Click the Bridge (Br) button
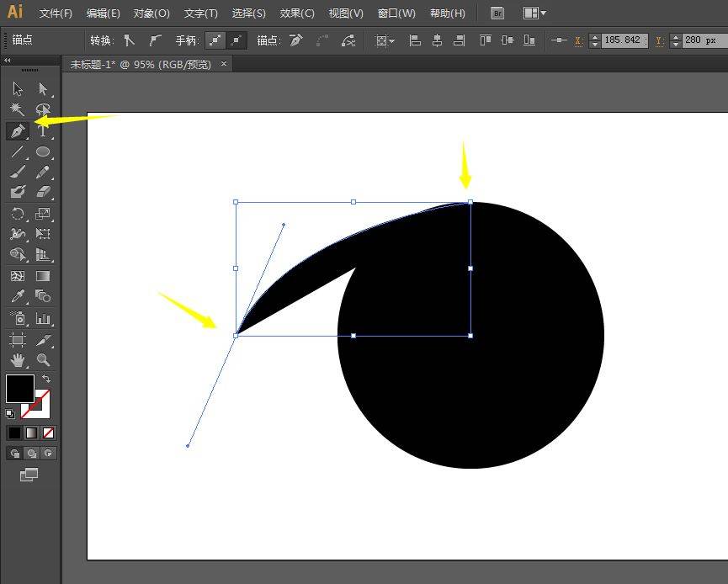This screenshot has height=584, width=728. 497,13
